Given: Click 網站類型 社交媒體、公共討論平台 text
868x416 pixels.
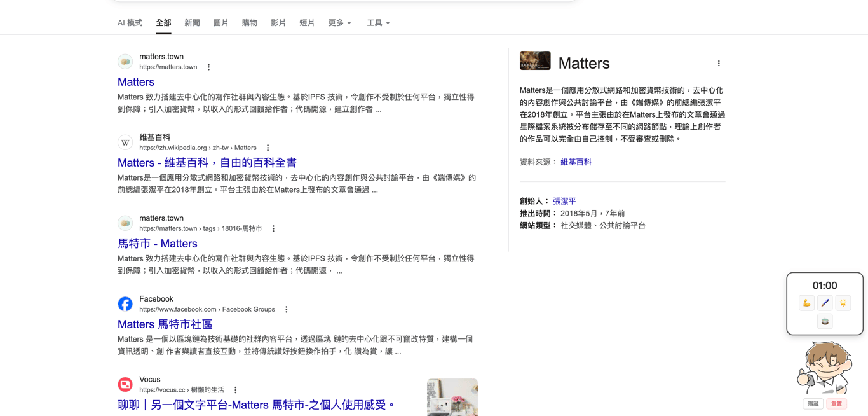Looking at the screenshot, I should click(x=583, y=225).
